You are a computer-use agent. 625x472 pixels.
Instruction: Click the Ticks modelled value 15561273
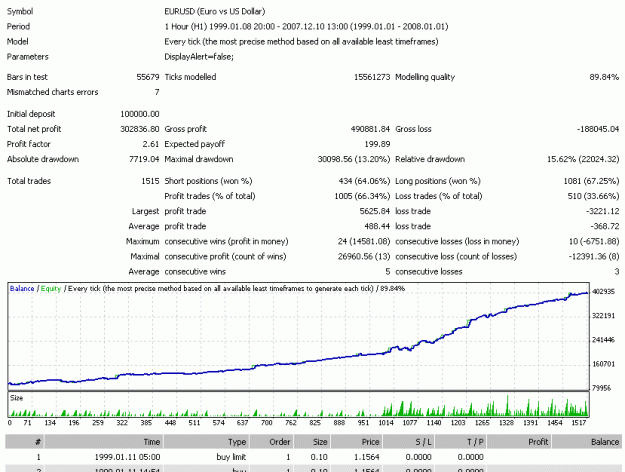pyautogui.click(x=372, y=77)
